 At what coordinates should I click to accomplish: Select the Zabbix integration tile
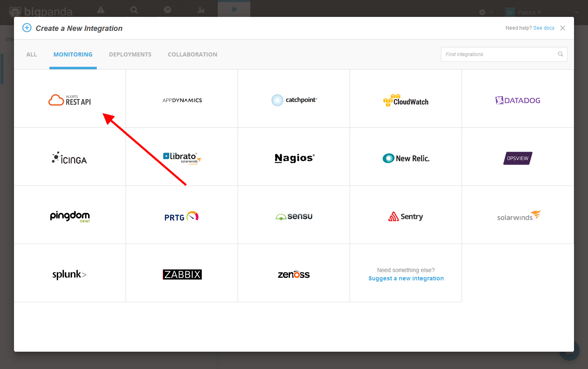coord(182,275)
